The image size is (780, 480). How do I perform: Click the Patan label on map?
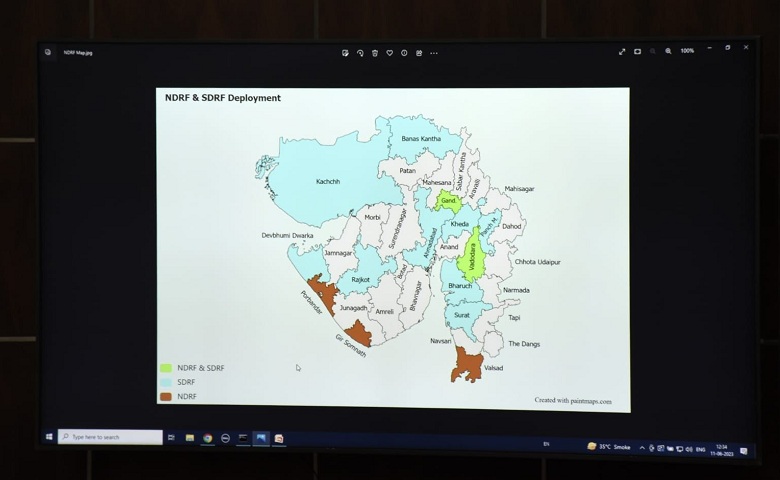coord(407,171)
